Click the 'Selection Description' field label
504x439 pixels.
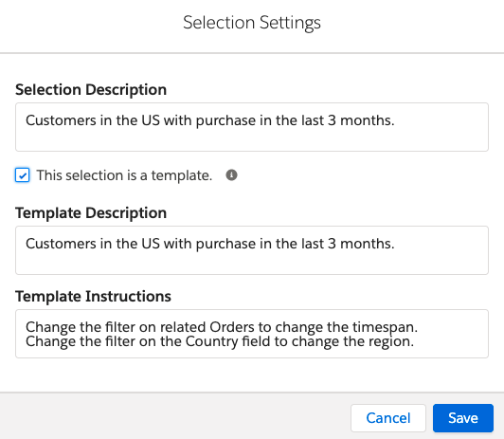[x=91, y=90]
